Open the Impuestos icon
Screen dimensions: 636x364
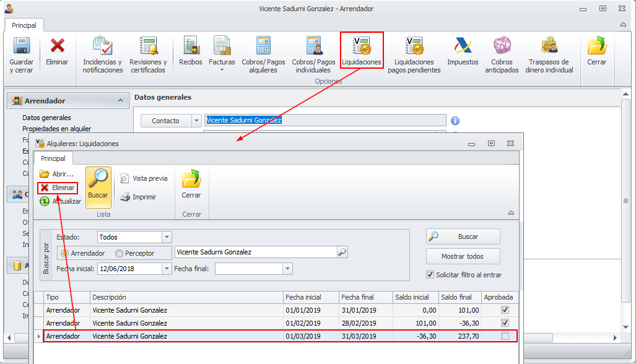pyautogui.click(x=463, y=47)
